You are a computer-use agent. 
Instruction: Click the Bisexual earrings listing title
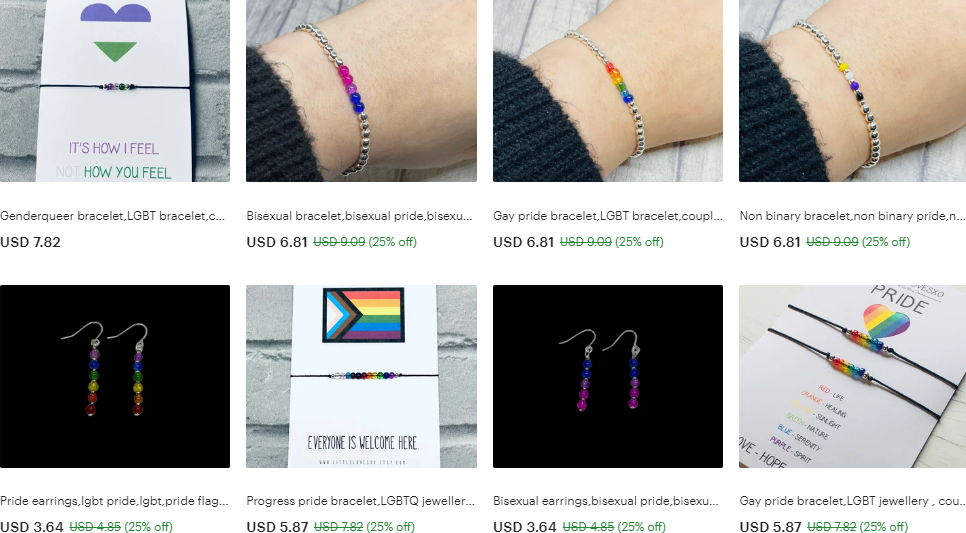pos(606,501)
